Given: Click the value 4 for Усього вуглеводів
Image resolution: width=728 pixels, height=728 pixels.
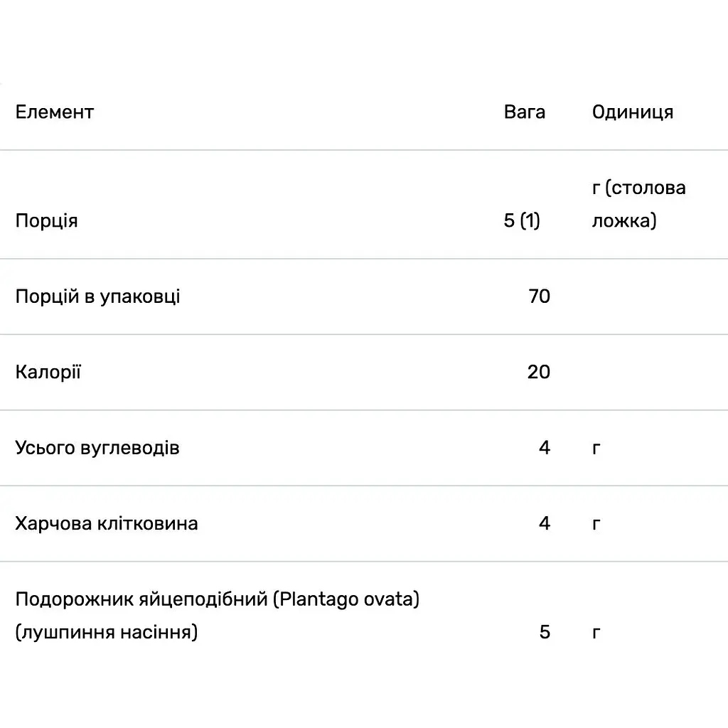Looking at the screenshot, I should click(545, 448).
